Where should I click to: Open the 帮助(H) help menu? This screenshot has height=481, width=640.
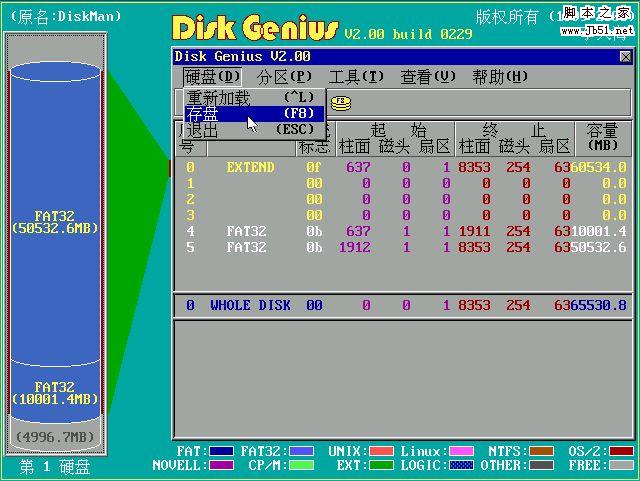[x=500, y=76]
